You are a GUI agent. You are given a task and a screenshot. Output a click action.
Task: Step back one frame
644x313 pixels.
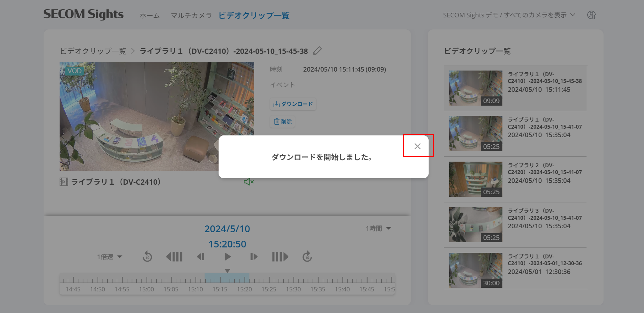click(200, 257)
